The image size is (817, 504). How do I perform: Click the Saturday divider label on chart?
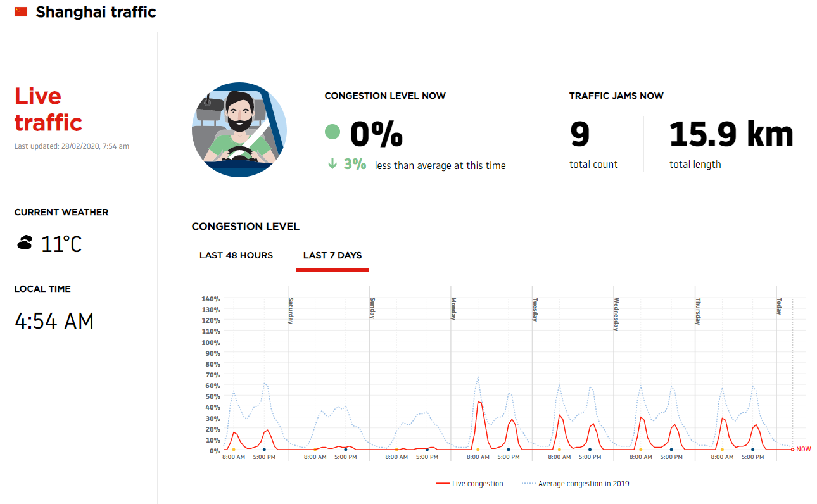pos(291,310)
